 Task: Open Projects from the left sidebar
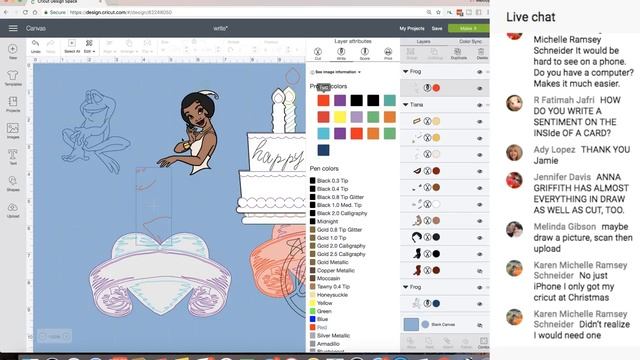13,104
